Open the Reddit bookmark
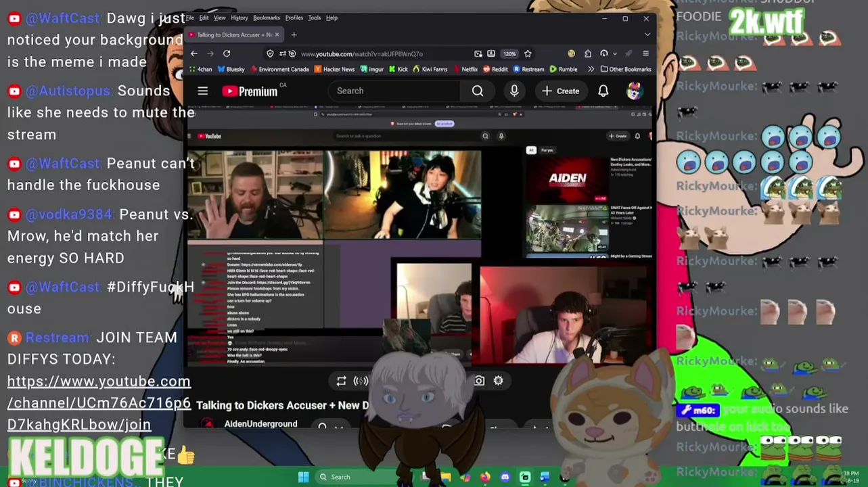The height and width of the screenshot is (487, 868). 495,69
